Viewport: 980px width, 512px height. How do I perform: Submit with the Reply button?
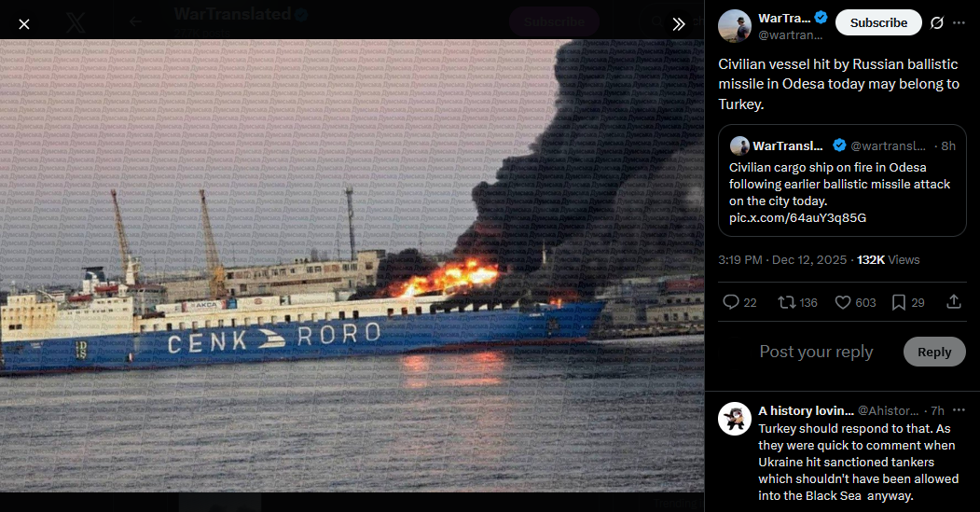click(x=934, y=352)
